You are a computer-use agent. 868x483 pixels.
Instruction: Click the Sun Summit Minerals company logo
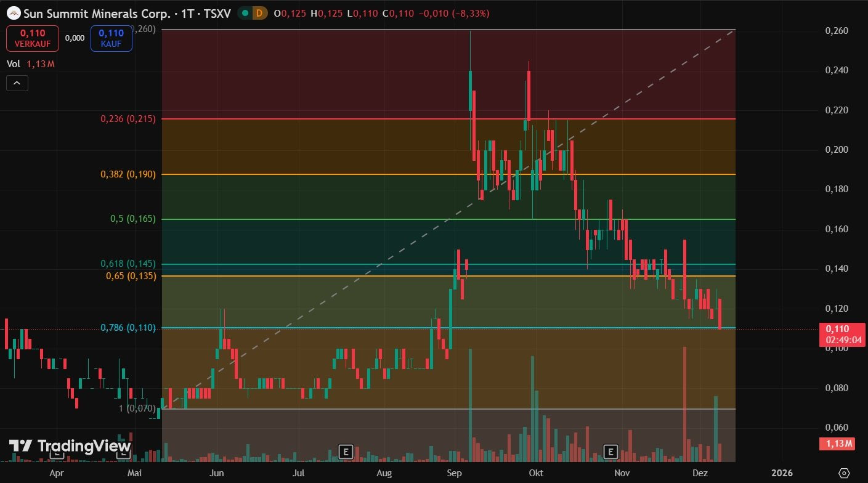tap(13, 12)
